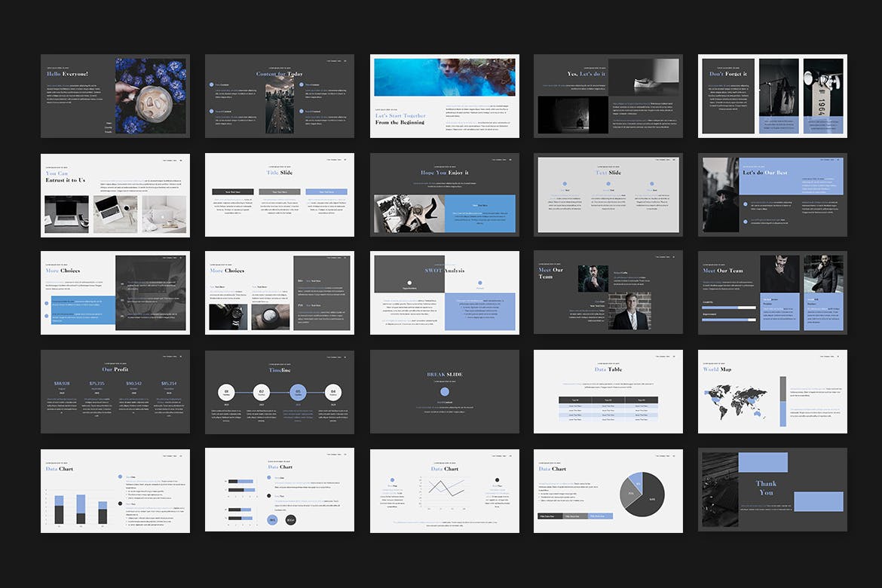The width and height of the screenshot is (882, 588).
Task: Click the pie chart graphic
Action: coord(642,495)
